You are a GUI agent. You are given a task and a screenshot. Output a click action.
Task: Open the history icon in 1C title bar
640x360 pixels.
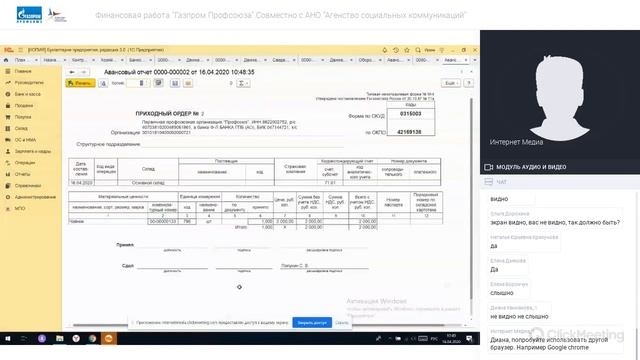click(x=396, y=50)
